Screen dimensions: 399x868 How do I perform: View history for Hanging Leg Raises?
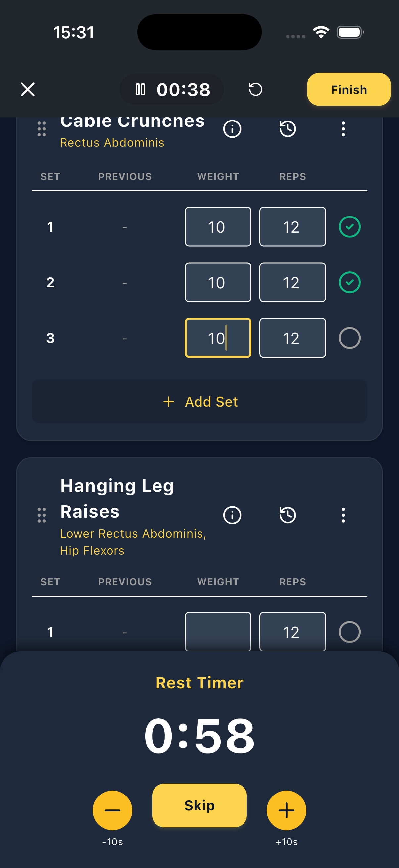coord(288,514)
